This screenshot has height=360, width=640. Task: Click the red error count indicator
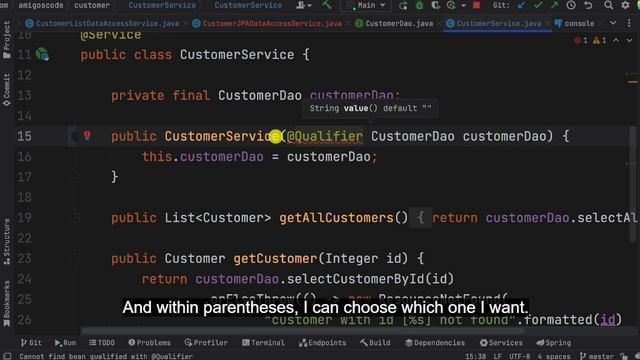pyautogui.click(x=581, y=40)
